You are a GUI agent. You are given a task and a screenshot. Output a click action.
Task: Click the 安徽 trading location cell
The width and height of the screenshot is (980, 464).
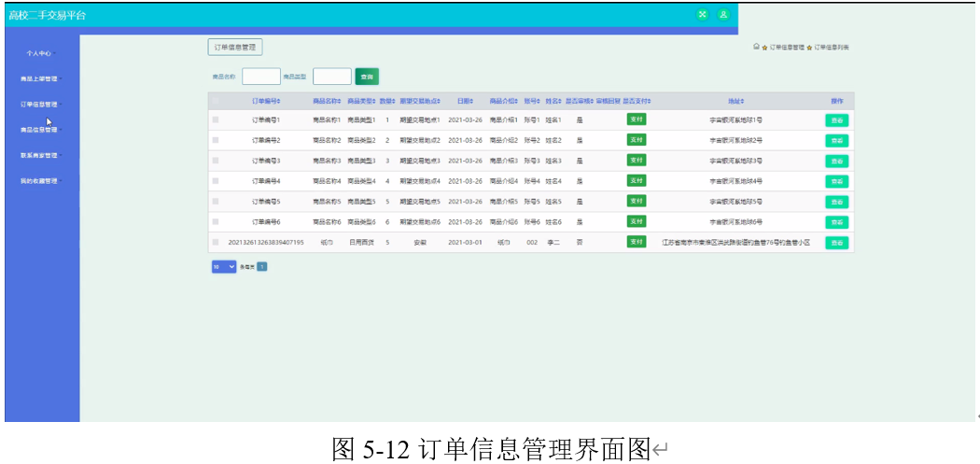point(420,242)
